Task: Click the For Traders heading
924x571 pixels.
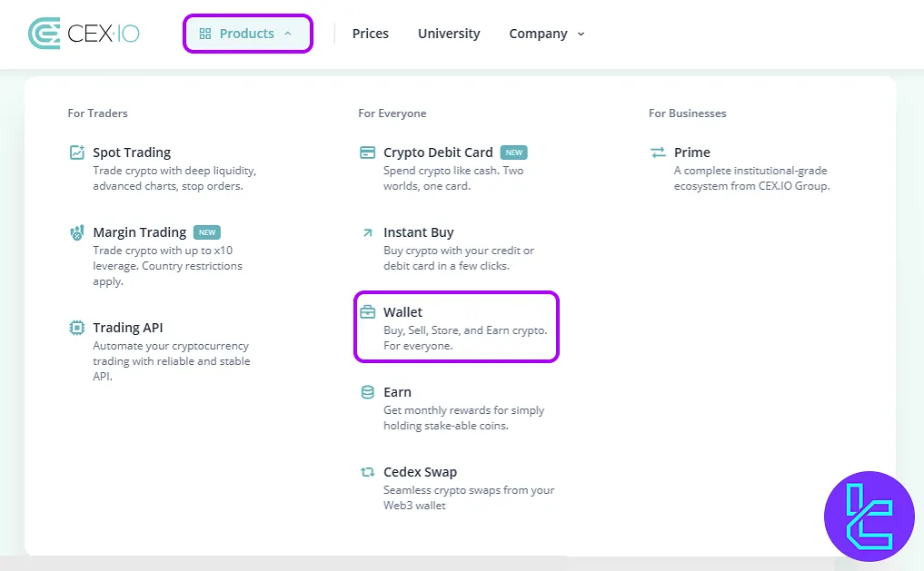Action: [97, 113]
